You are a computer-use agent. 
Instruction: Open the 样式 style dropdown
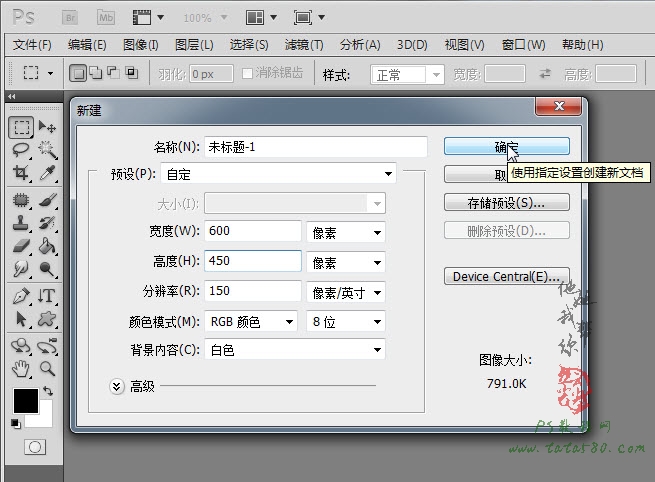point(407,75)
